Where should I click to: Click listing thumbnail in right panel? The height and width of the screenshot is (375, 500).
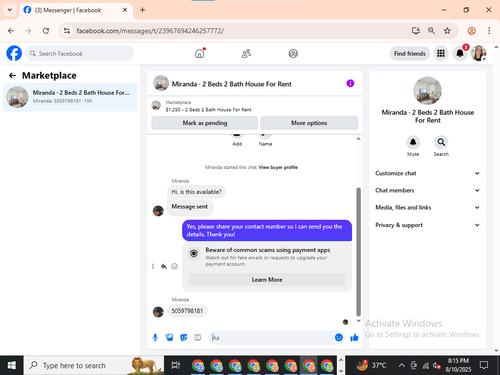click(427, 91)
